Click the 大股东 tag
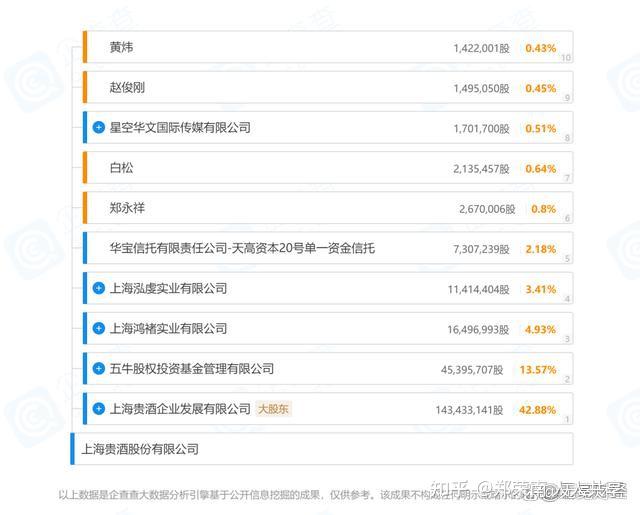Screen dimensions: 640x515 point(273,408)
